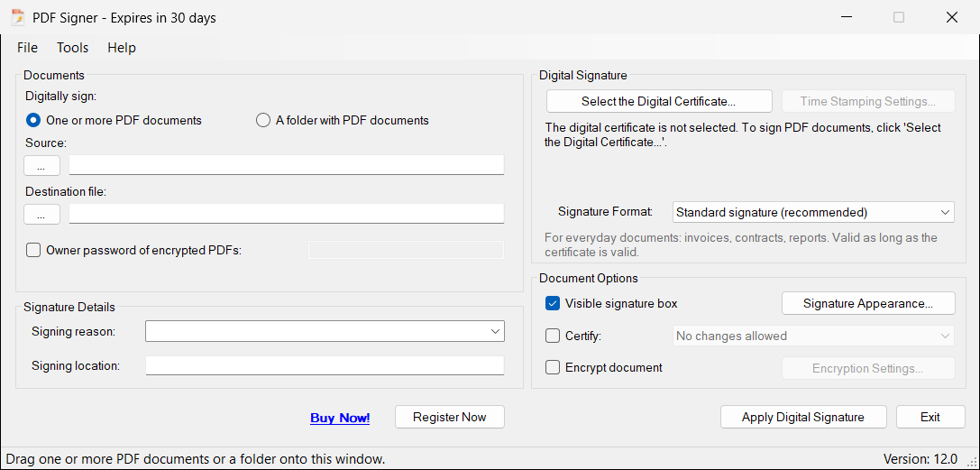The image size is (980, 470).
Task: Follow the Buy Now! link
Action: (340, 418)
